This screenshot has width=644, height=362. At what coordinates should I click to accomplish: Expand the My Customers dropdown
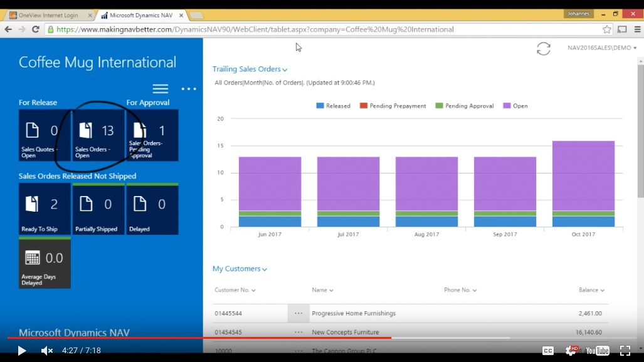pyautogui.click(x=240, y=269)
